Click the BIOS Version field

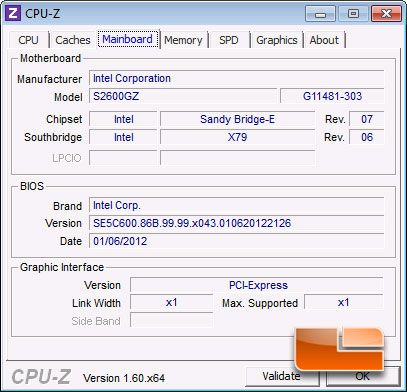coord(237,223)
